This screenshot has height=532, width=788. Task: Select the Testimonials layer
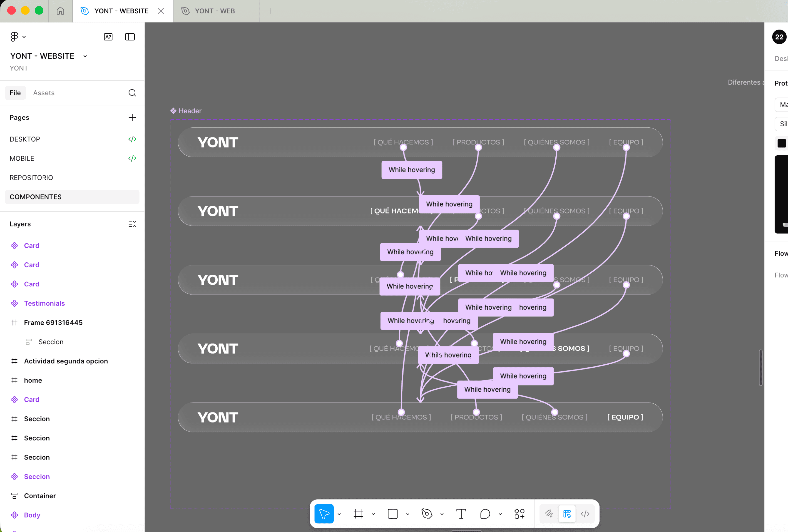click(x=45, y=303)
